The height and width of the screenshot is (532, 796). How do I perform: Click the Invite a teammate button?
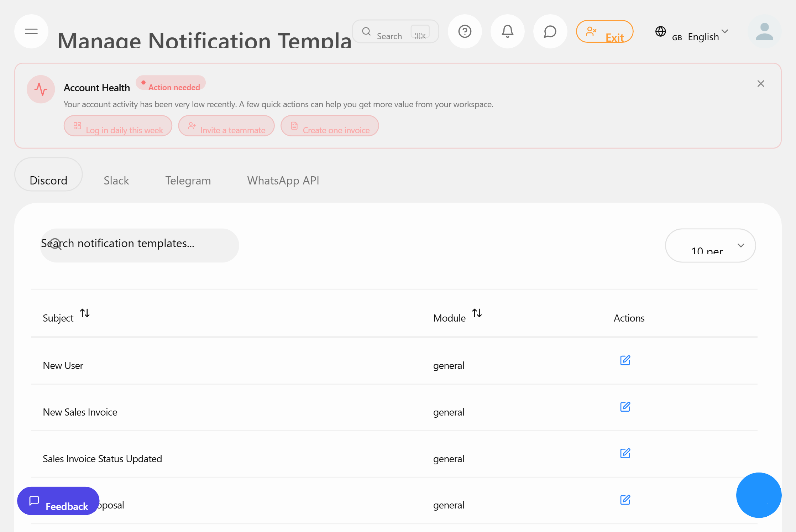226,126
